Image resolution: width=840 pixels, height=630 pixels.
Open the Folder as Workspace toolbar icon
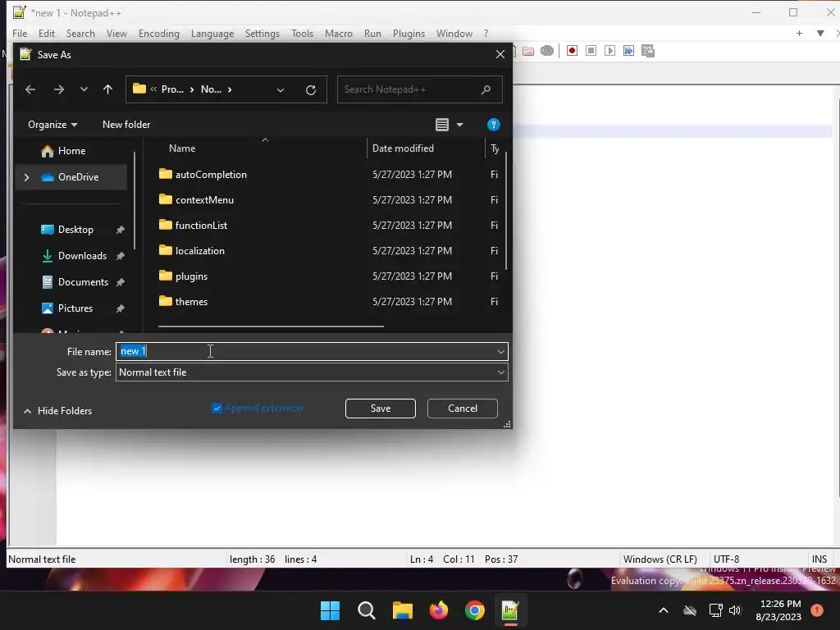(x=528, y=51)
